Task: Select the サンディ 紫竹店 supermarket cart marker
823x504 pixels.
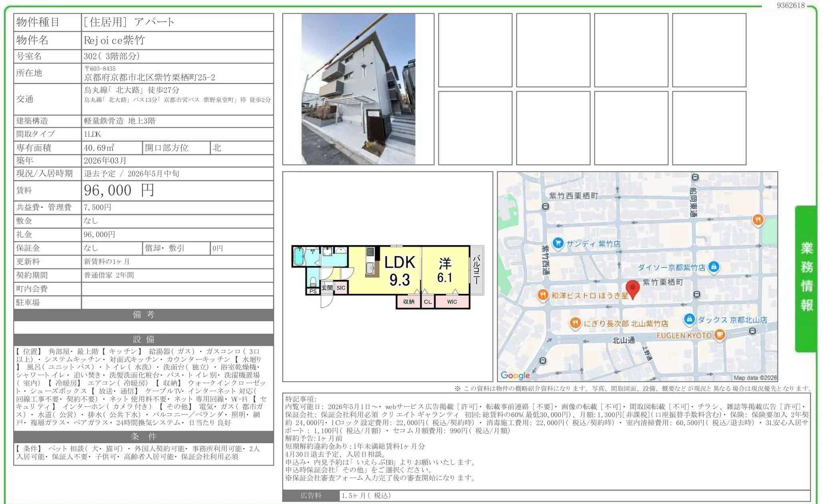Action: click(x=558, y=243)
